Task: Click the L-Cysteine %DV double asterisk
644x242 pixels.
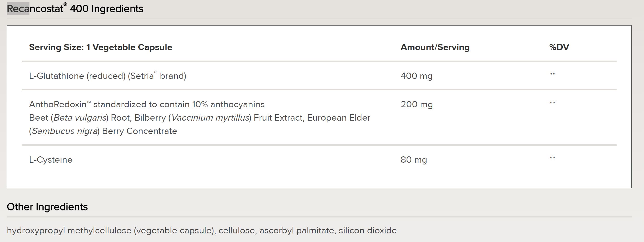Action: [552, 158]
